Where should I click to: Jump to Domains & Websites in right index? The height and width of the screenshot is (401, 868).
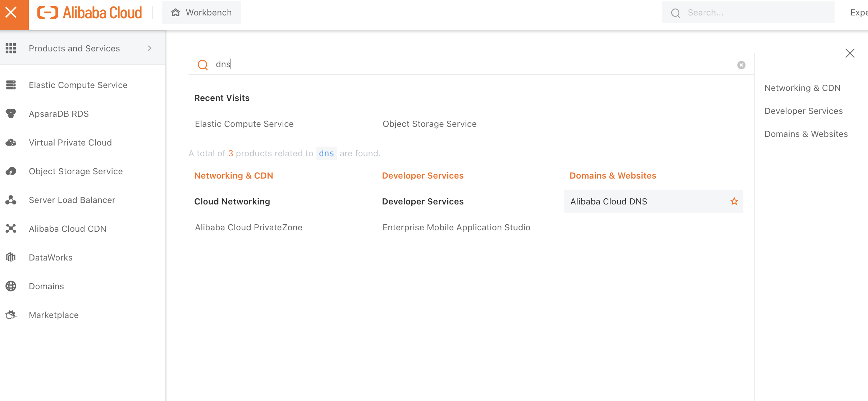806,134
